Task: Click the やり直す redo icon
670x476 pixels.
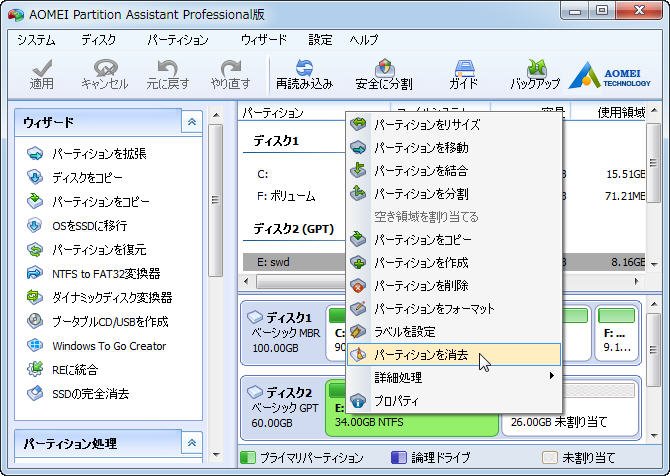Action: coord(231,69)
